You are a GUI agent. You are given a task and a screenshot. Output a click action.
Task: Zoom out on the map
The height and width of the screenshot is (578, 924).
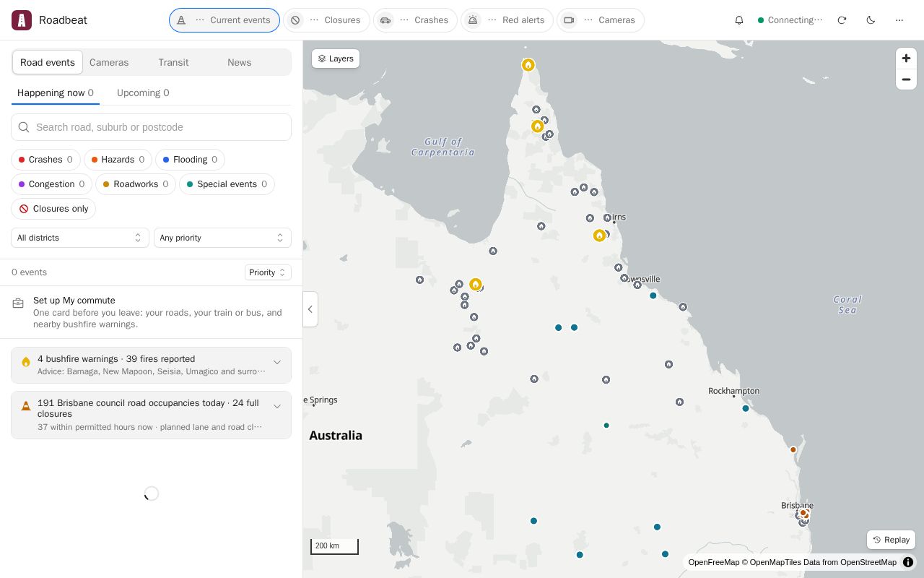coord(906,79)
